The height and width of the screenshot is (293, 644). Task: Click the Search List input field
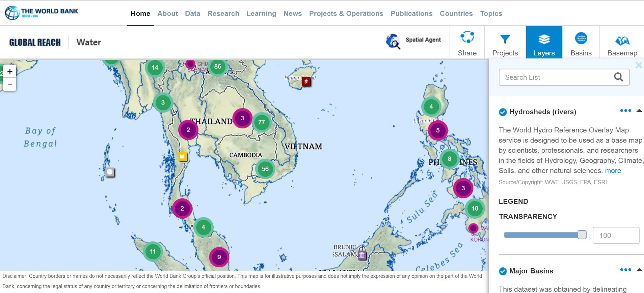[x=557, y=77]
